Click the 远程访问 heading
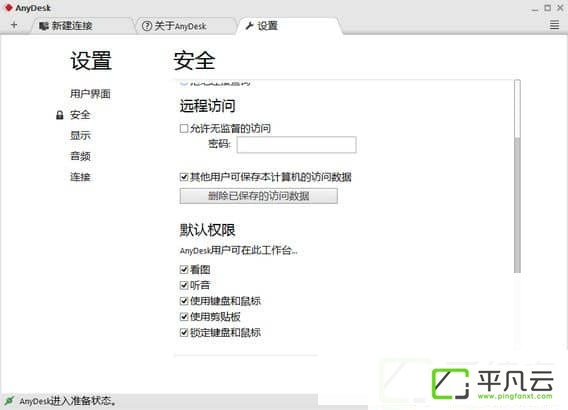This screenshot has height=410, width=568. click(208, 106)
